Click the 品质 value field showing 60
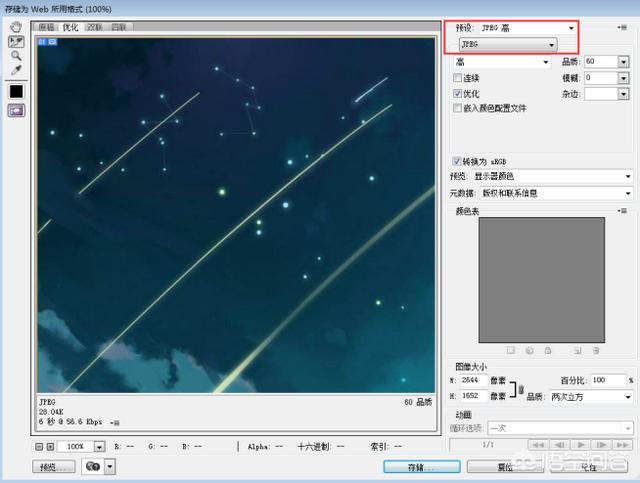Screen dimensions: 640x483 point(601,62)
